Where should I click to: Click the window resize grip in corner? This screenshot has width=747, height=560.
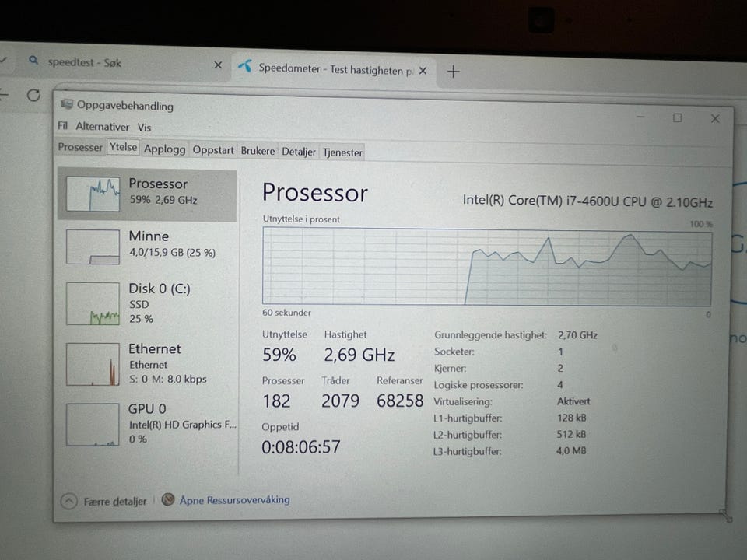725,515
